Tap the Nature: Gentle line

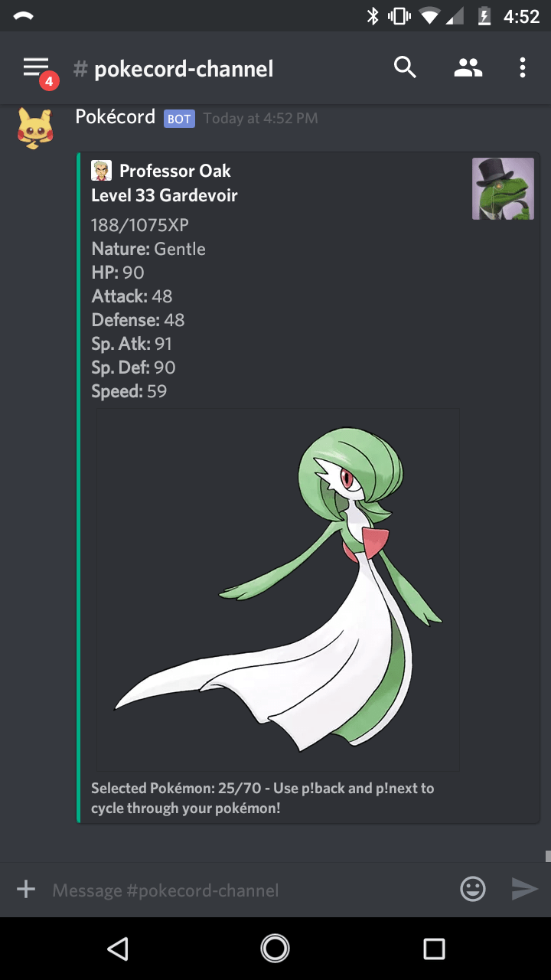click(148, 249)
